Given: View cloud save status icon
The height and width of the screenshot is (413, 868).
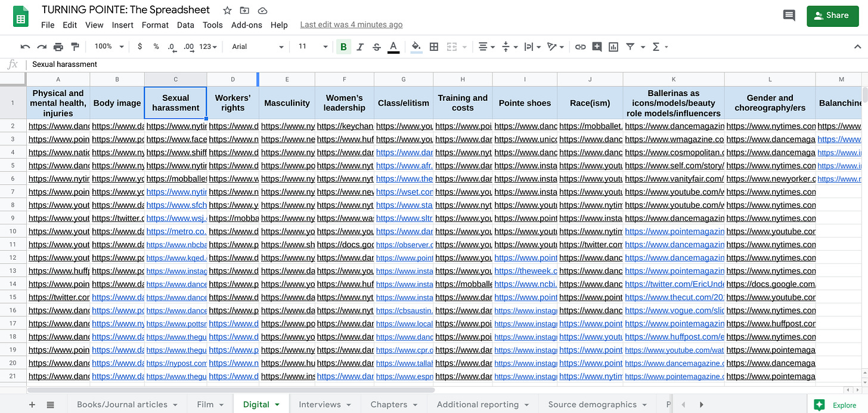Looking at the screenshot, I should (262, 11).
